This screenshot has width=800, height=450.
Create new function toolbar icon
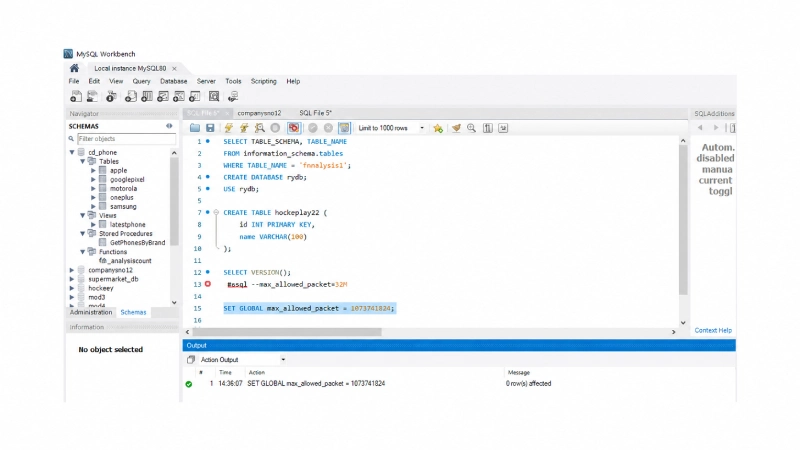tap(195, 96)
